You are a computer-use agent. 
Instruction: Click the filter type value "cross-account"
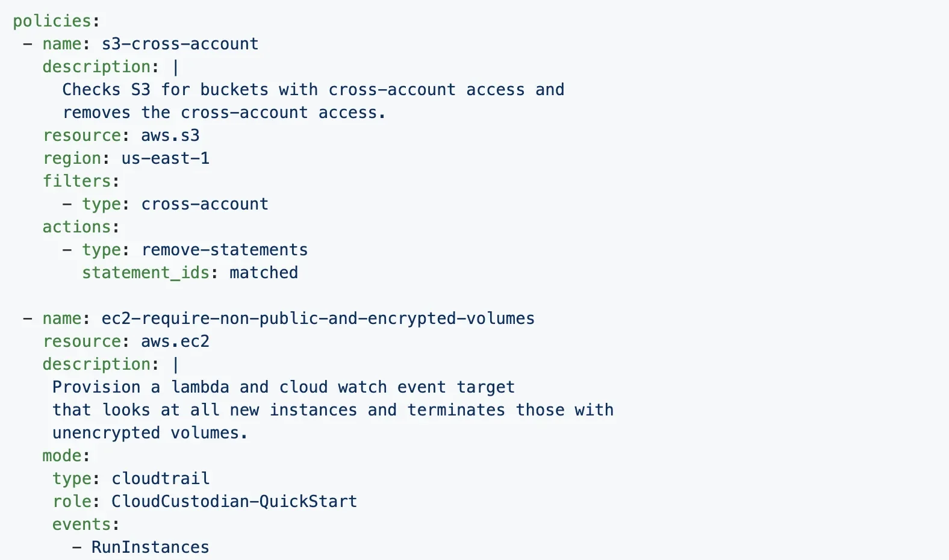pos(205,204)
